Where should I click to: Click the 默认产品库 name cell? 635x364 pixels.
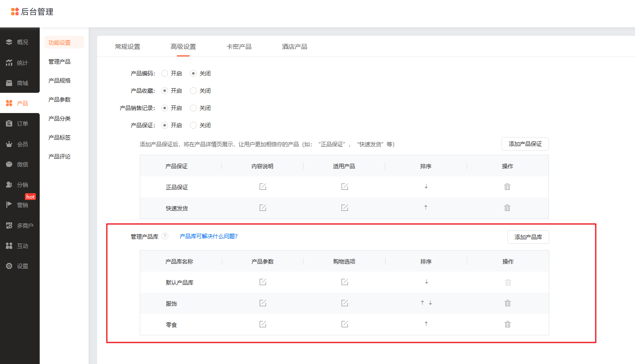coord(179,283)
